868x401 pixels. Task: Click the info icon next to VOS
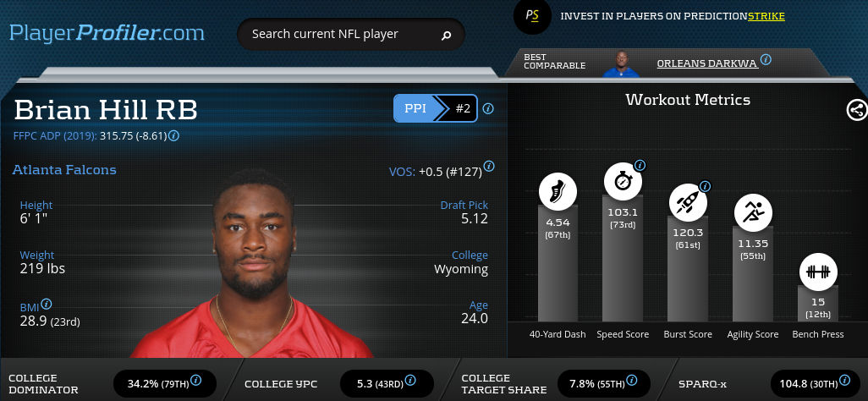(x=489, y=166)
